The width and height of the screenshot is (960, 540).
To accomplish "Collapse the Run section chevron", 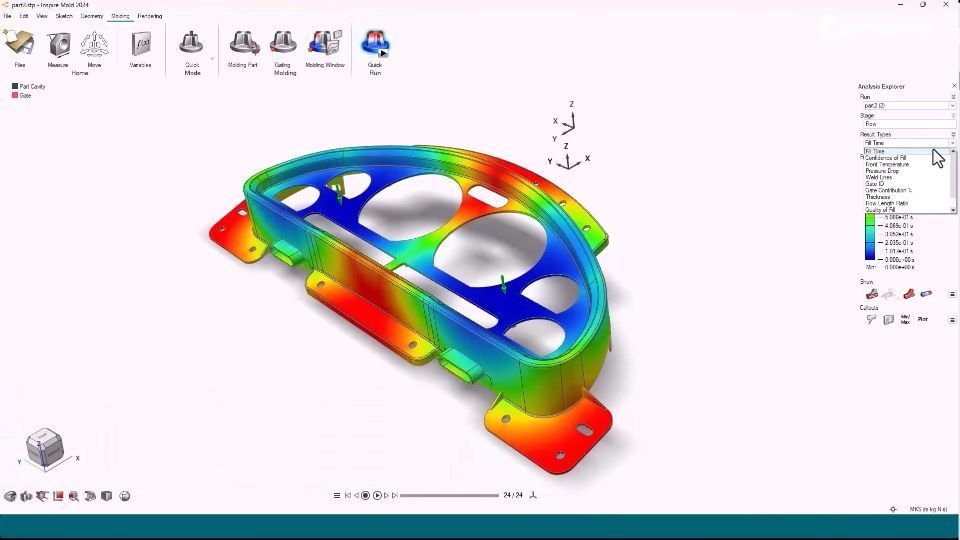I will tap(953, 97).
